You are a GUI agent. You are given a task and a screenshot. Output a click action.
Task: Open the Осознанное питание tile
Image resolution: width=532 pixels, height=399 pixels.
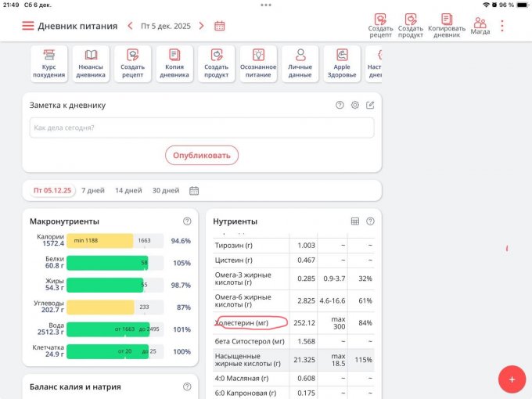258,63
